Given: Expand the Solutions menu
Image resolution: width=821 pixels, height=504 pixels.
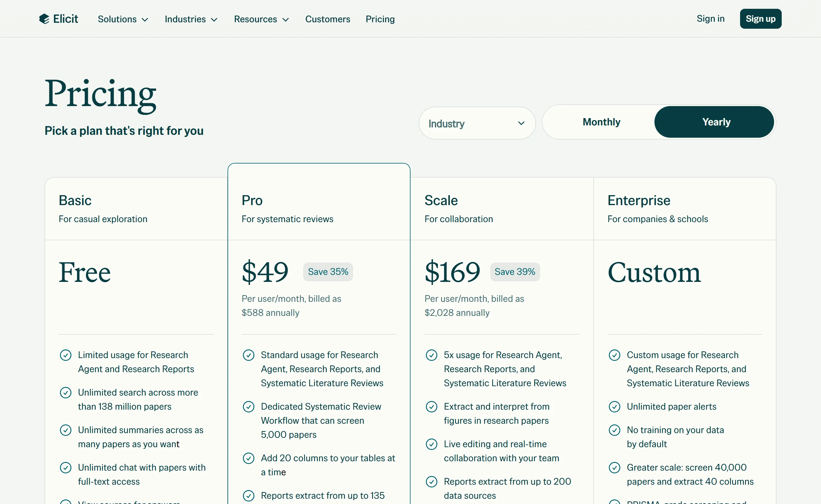Looking at the screenshot, I should point(123,19).
